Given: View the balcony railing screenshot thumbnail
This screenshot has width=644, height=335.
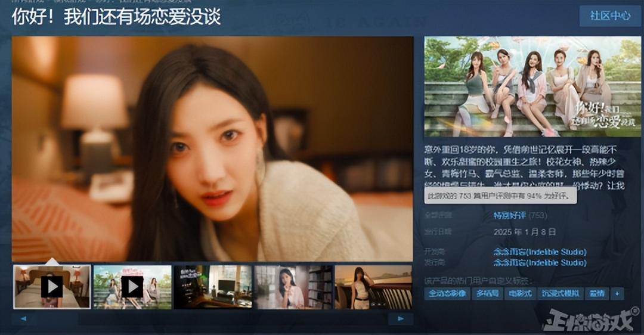Looking at the screenshot, I should point(373,287).
